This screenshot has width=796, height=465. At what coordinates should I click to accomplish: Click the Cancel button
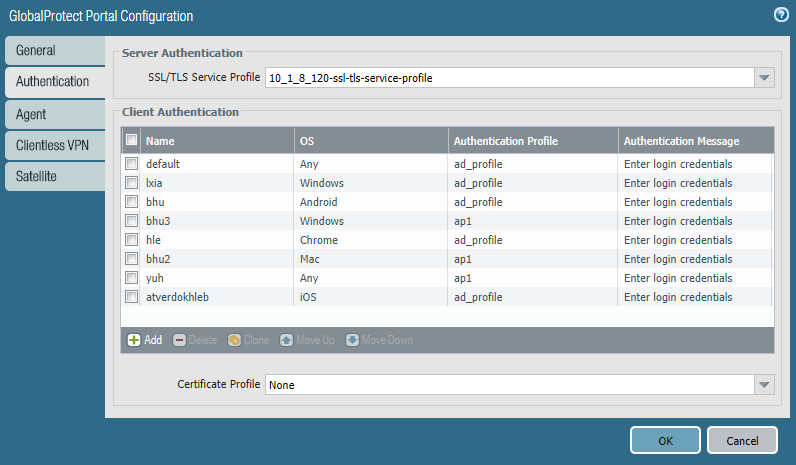[742, 440]
